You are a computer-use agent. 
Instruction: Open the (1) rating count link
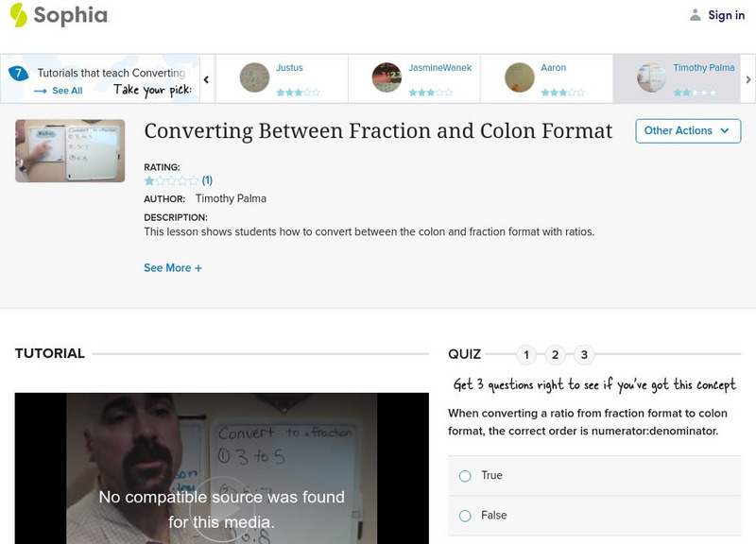[207, 180]
